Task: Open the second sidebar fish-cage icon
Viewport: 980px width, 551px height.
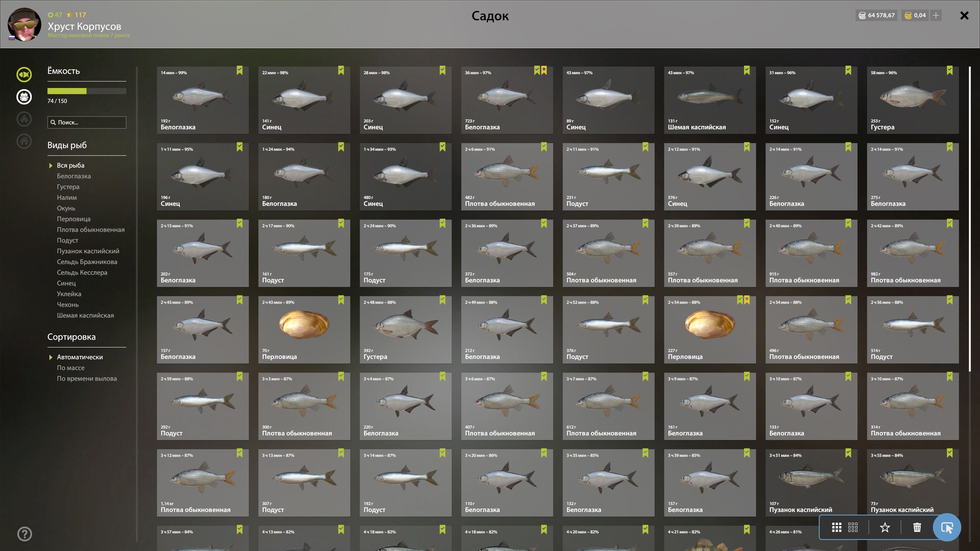Action: pyautogui.click(x=24, y=97)
